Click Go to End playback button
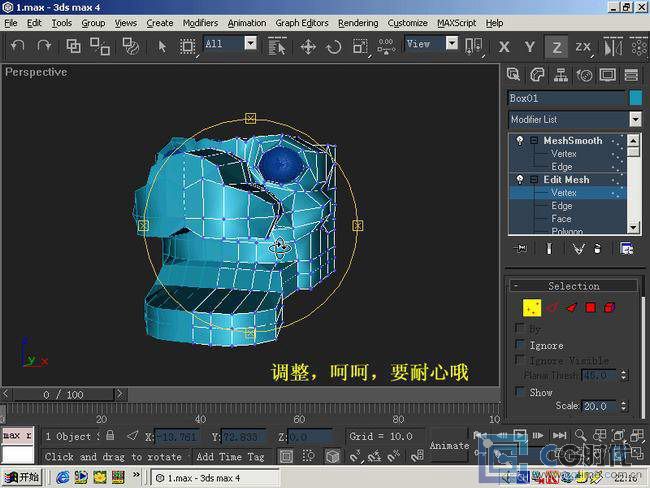This screenshot has width=650, height=488. click(x=559, y=435)
